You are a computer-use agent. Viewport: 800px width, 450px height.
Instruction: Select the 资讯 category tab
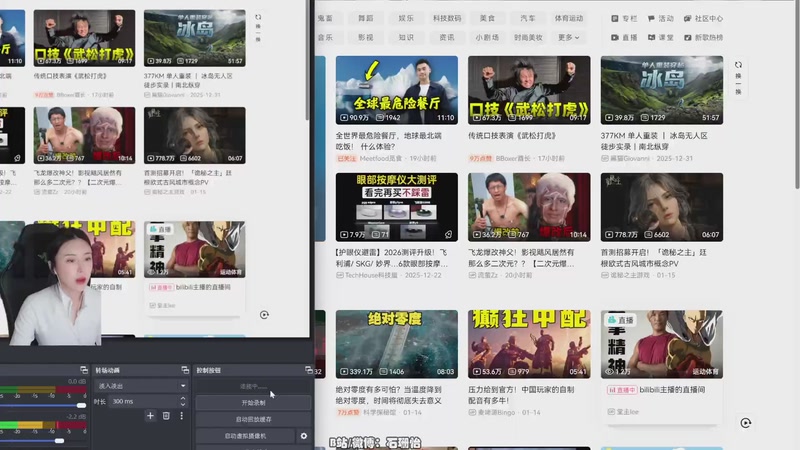(447, 37)
